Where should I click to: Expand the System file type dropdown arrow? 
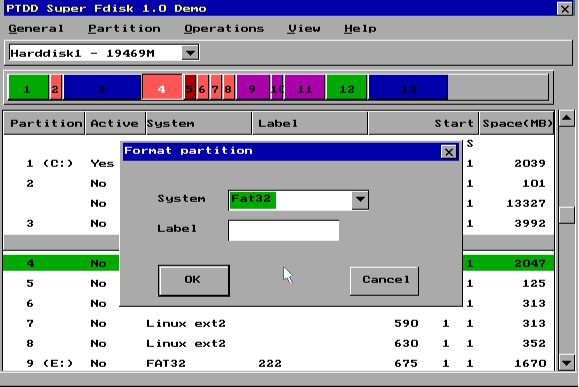click(360, 200)
